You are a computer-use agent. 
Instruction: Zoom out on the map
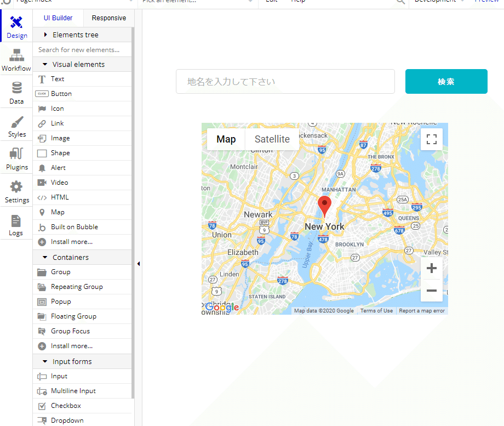pos(431,291)
